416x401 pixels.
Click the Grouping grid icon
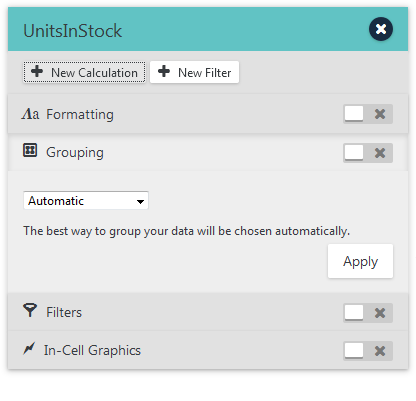click(30, 150)
